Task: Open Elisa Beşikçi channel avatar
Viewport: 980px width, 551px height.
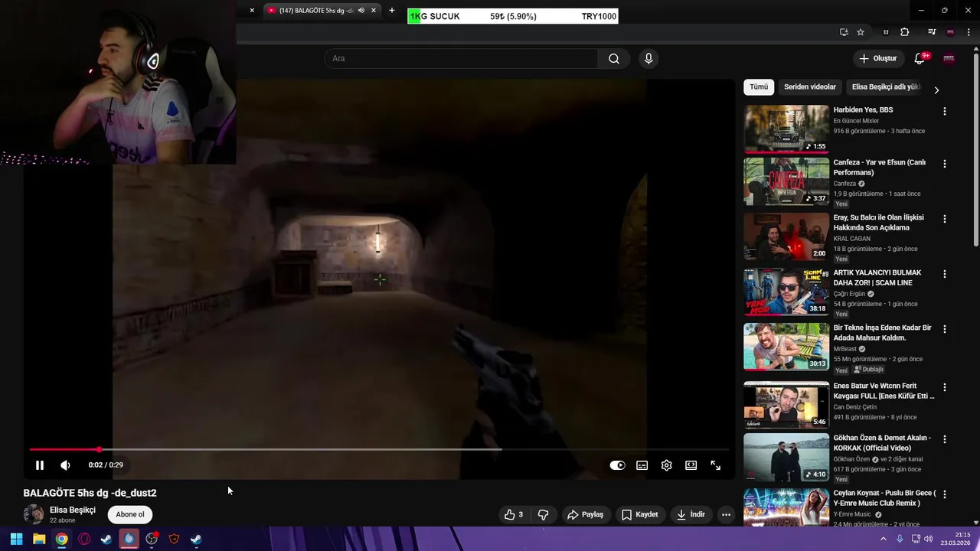Action: (34, 514)
